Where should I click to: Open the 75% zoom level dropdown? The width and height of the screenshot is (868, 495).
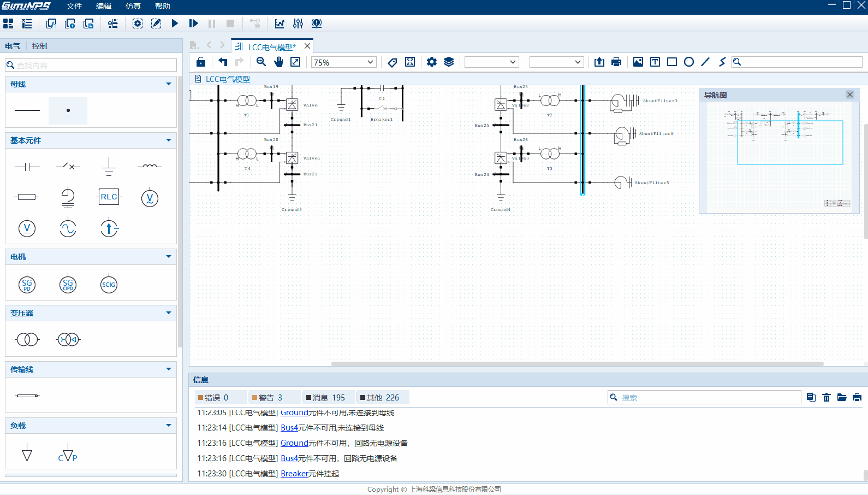tap(371, 62)
